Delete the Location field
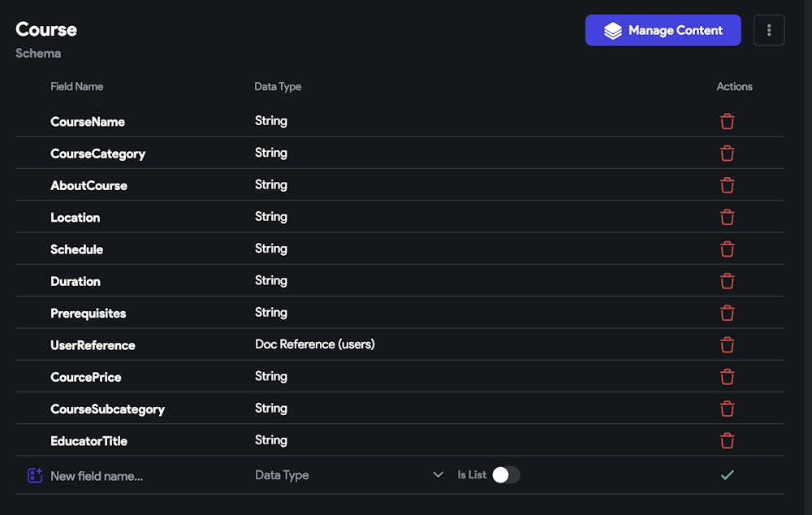This screenshot has height=515, width=812. (x=727, y=217)
